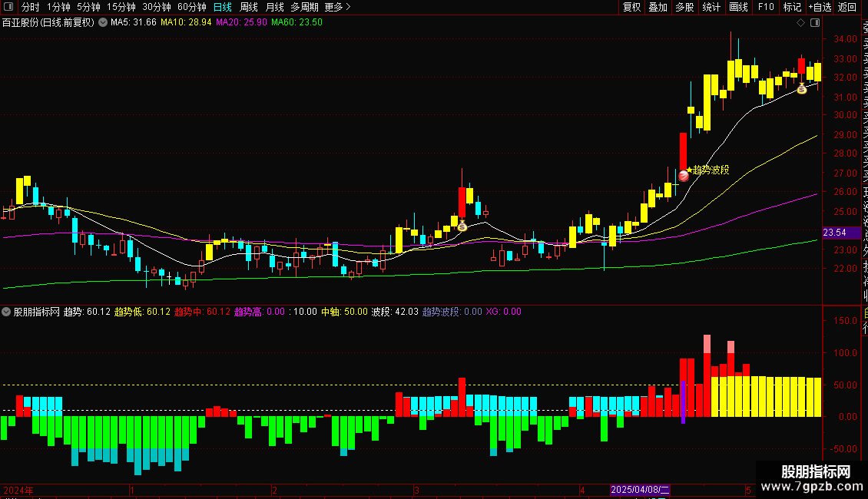Click the 34.00 price axis label

point(846,39)
